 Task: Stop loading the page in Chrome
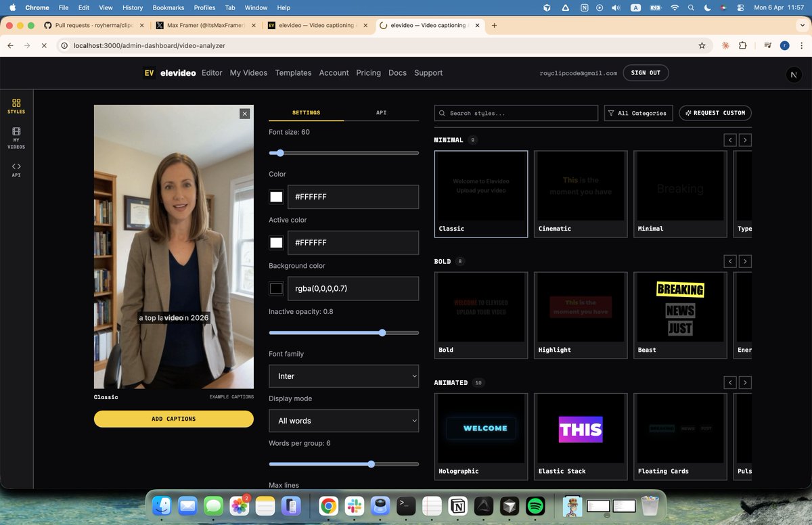(43, 45)
